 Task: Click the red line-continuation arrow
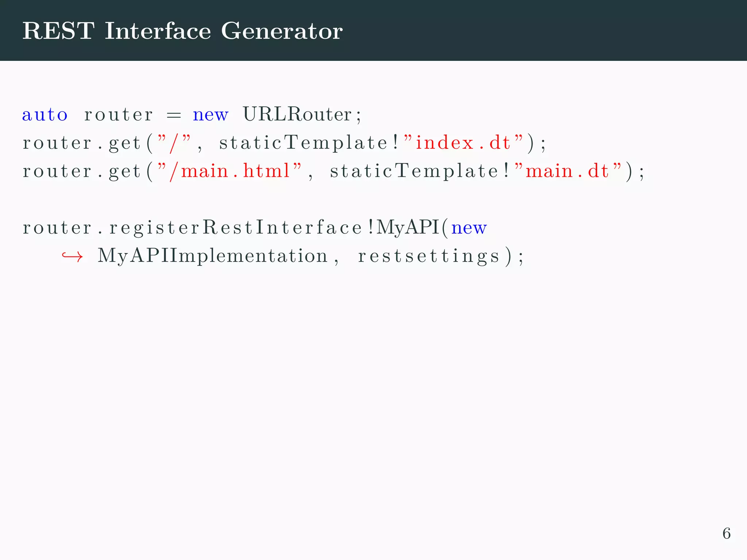click(72, 257)
